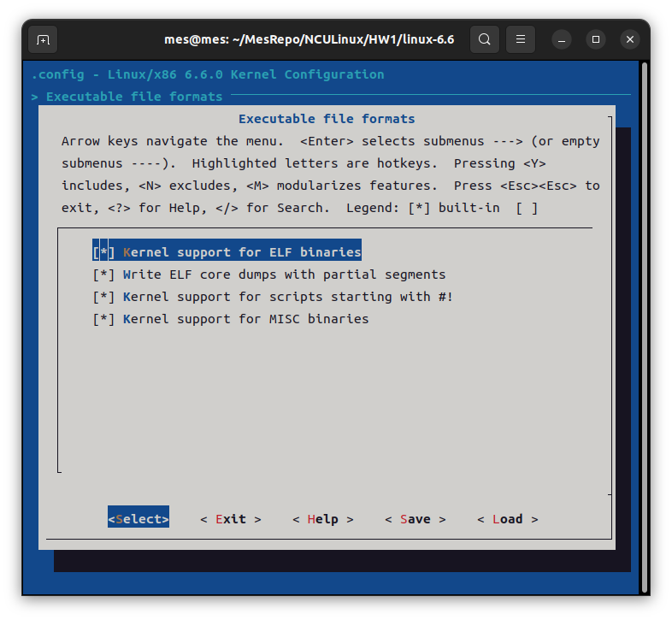The image size is (672, 620).
Task: Toggle Write ELF core dumps checkbox
Action: (x=103, y=275)
